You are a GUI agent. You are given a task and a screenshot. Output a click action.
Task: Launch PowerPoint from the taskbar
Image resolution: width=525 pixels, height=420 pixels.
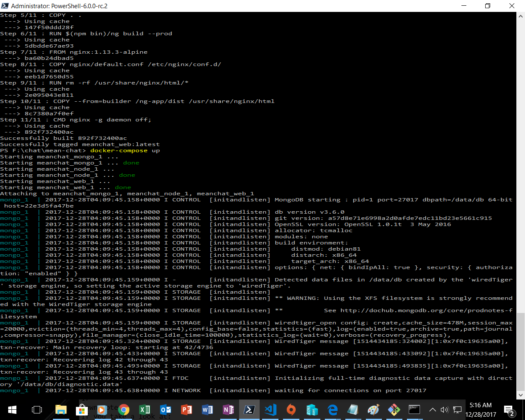pyautogui.click(x=187, y=410)
